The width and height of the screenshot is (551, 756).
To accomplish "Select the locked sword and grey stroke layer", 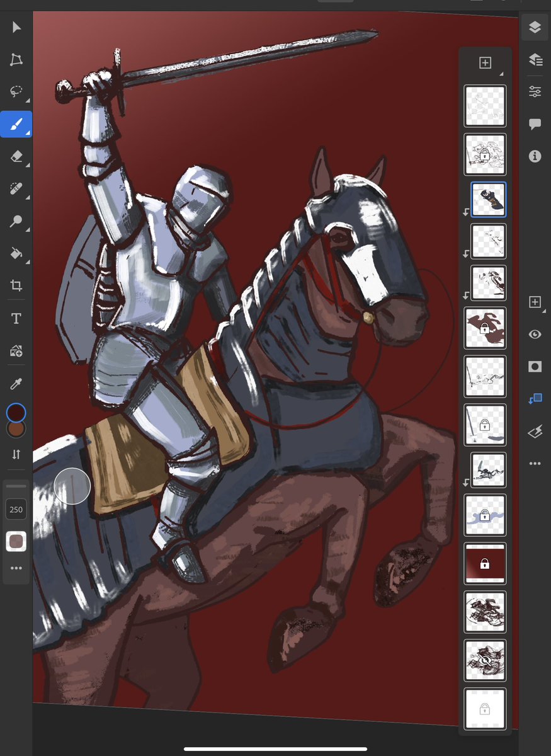I will (485, 425).
